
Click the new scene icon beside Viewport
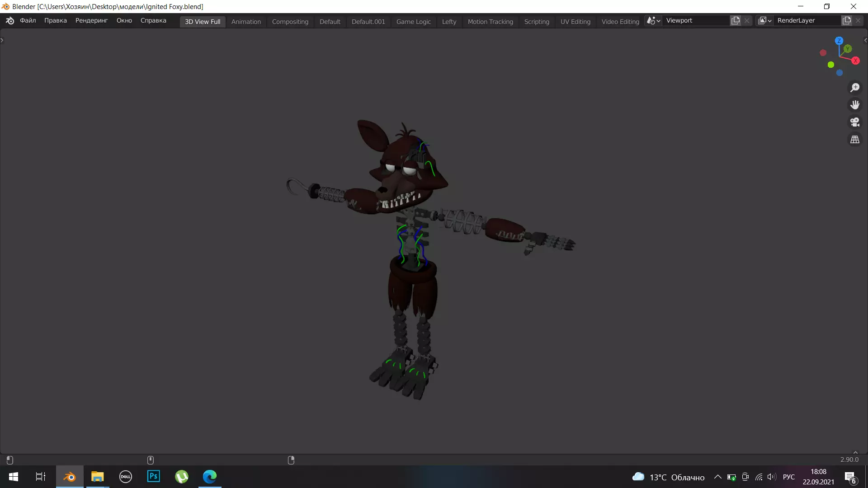pos(736,21)
